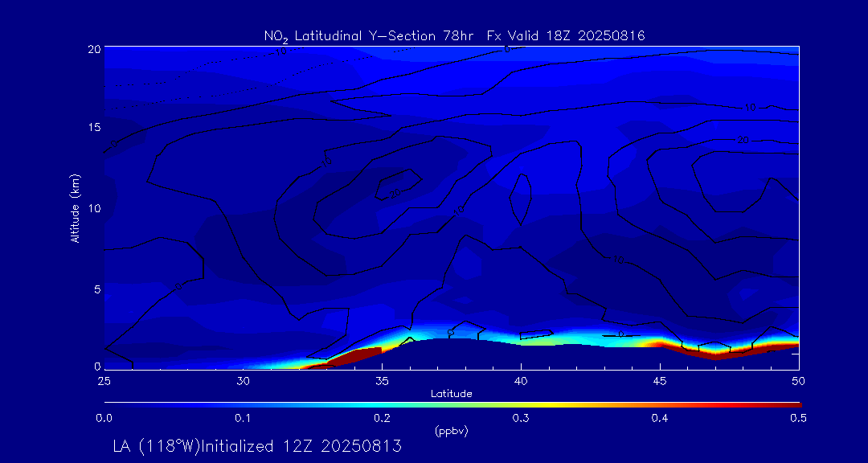Click the 'LA (118°W)Initialized 12Z 20250813' footer text
Screen dimensions: 868x463
point(257,446)
